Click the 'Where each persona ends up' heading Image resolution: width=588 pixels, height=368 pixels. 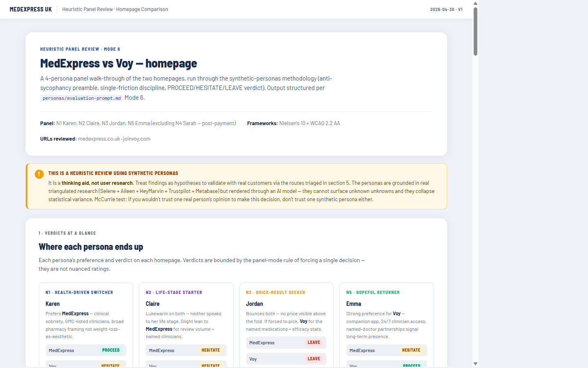point(91,247)
